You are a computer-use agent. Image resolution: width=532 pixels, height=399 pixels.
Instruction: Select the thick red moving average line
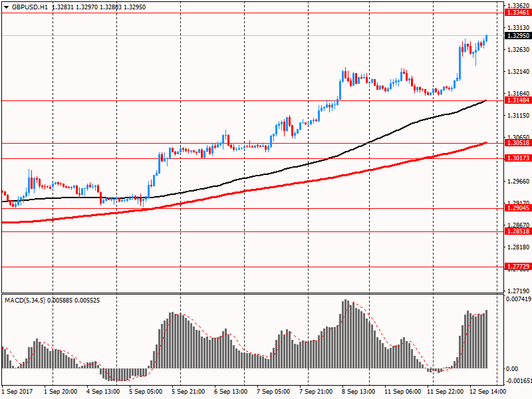(244, 192)
